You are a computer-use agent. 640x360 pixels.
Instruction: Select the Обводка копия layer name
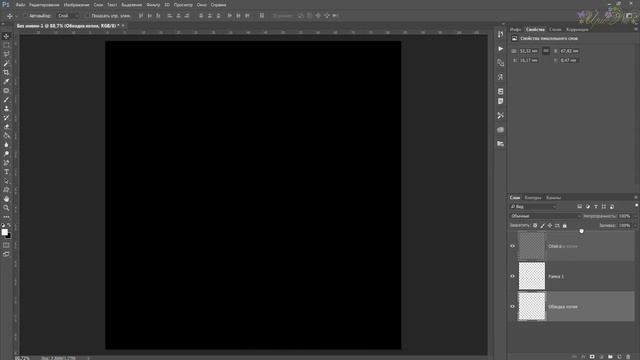(x=563, y=307)
